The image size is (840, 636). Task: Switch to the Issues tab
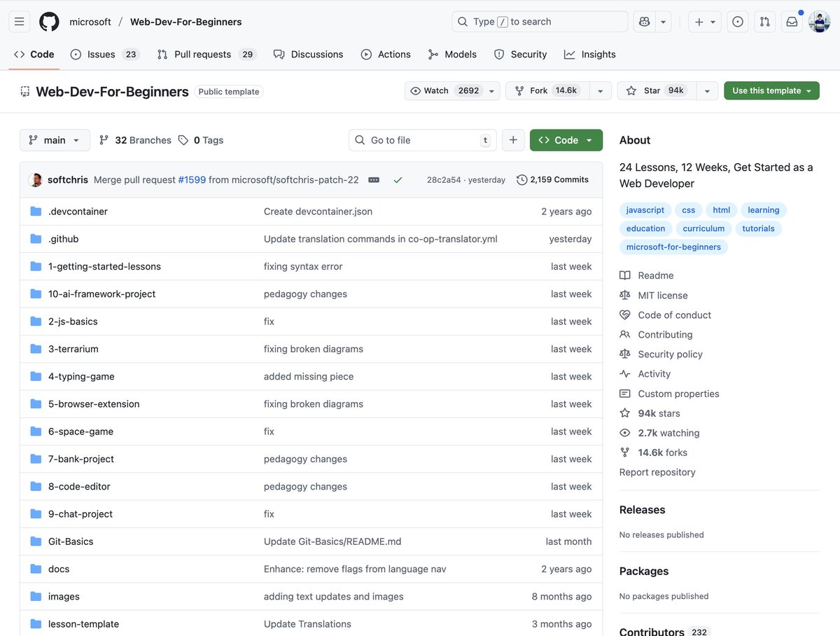(x=104, y=54)
